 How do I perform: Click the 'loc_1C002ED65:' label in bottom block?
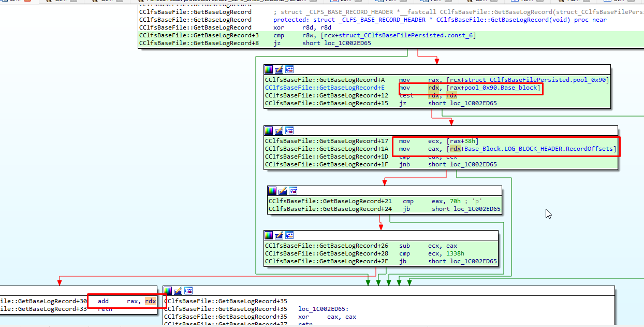(x=324, y=309)
